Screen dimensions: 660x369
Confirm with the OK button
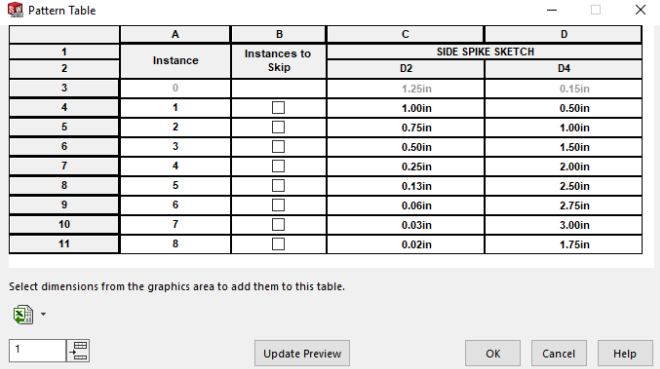tap(493, 353)
